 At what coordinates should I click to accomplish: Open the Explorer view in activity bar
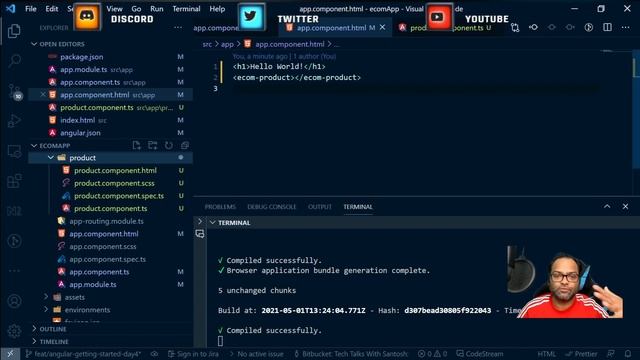14,31
